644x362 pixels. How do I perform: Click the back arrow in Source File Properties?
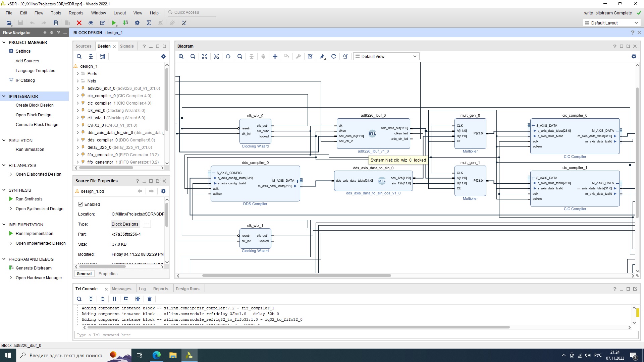(x=140, y=191)
